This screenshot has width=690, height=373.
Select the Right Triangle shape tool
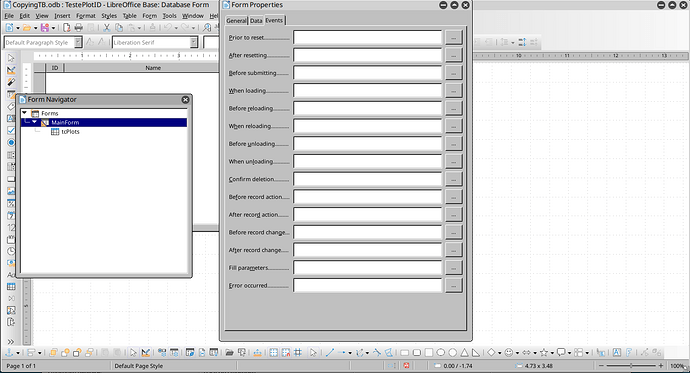(x=476, y=352)
